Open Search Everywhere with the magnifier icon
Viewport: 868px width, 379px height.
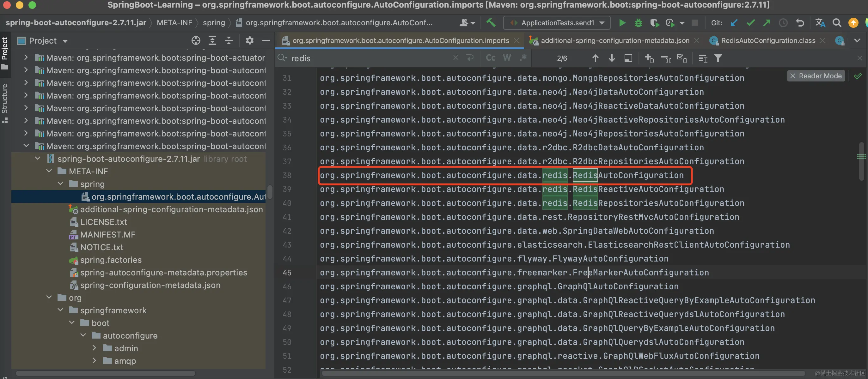pyautogui.click(x=837, y=22)
